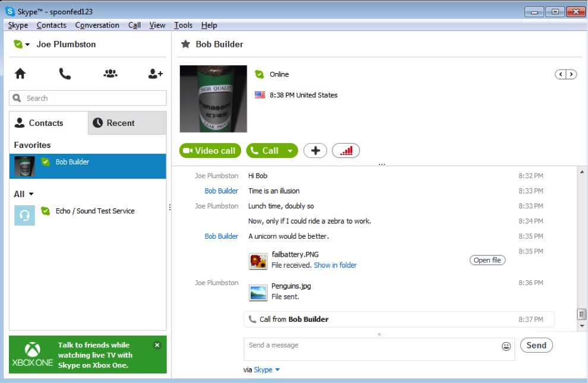Click Bob Builder's large profile picture
The image size is (588, 383).
[x=213, y=99]
